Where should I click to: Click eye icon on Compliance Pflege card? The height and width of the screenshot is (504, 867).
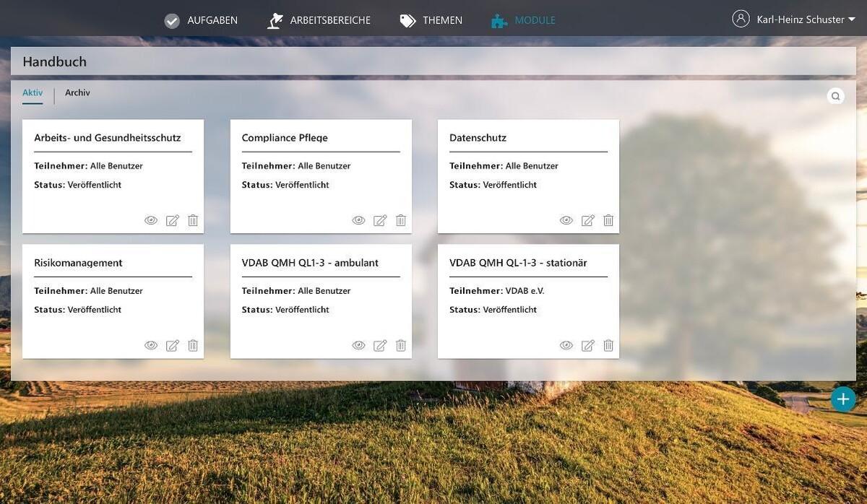pyautogui.click(x=358, y=220)
